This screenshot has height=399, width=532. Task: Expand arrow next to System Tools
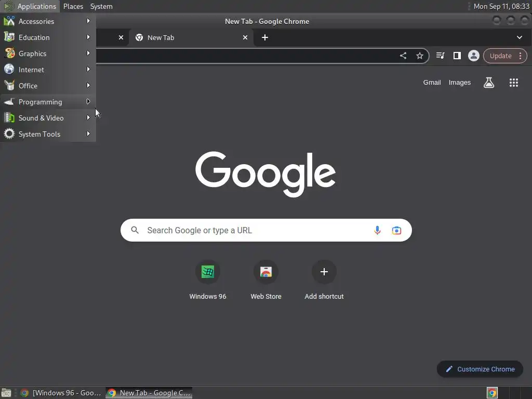click(x=88, y=134)
